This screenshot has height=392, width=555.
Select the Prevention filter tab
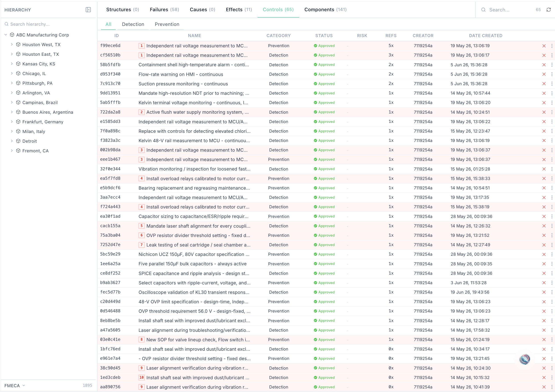pyautogui.click(x=167, y=24)
